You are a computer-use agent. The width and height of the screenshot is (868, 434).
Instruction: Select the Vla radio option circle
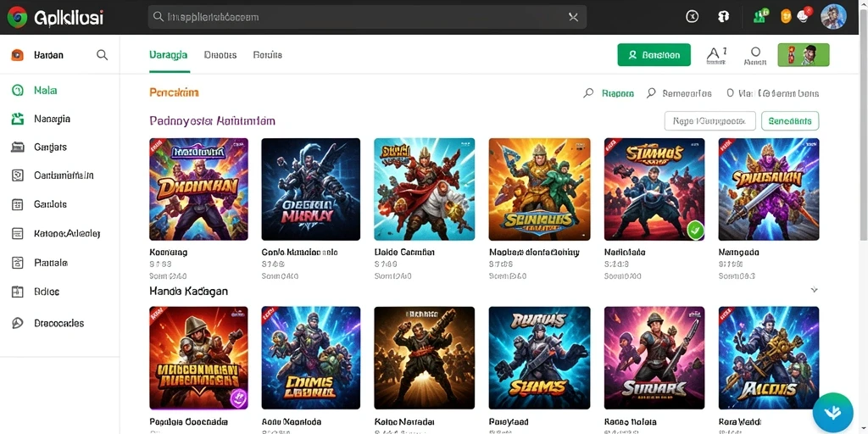(730, 93)
